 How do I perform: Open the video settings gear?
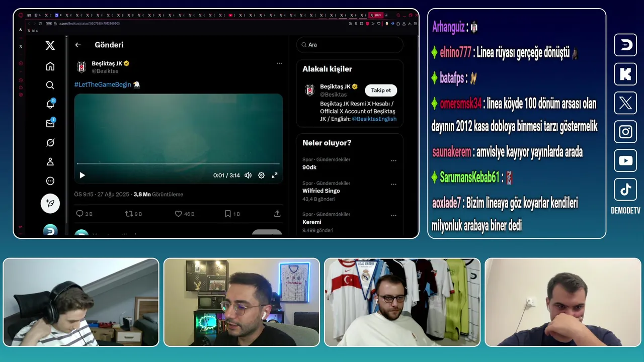click(x=261, y=175)
